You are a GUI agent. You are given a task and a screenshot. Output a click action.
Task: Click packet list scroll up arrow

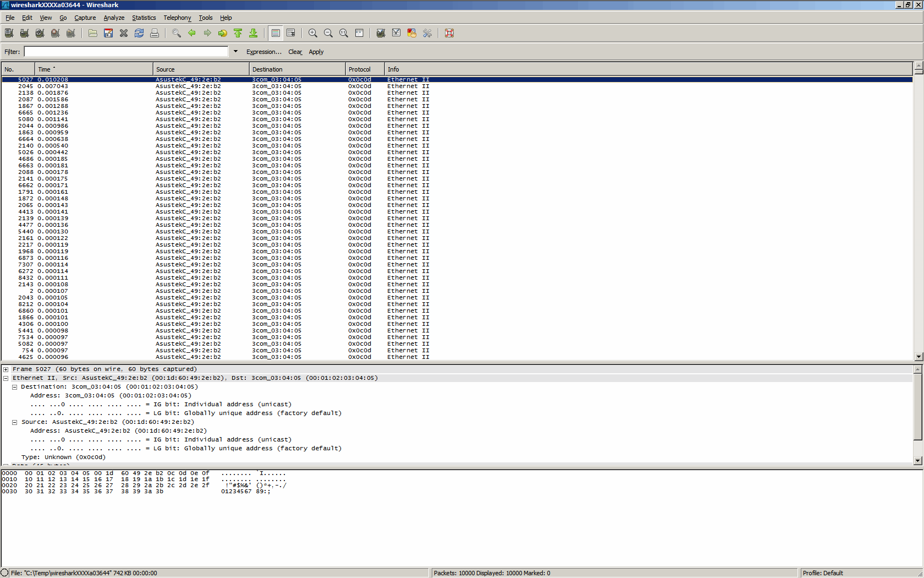pyautogui.click(x=919, y=66)
